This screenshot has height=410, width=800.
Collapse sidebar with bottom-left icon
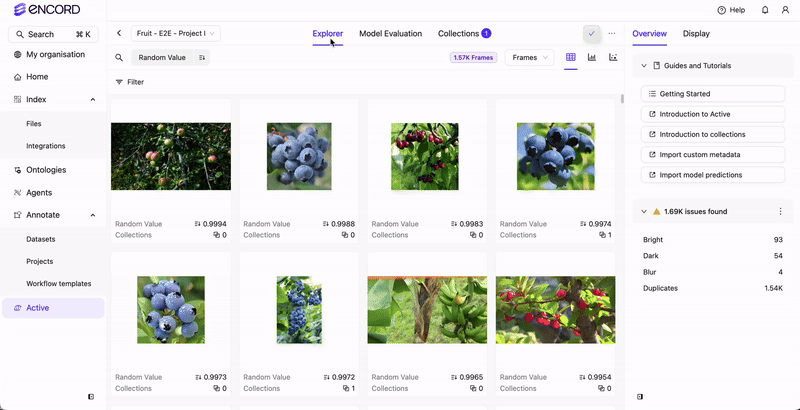pyautogui.click(x=91, y=396)
